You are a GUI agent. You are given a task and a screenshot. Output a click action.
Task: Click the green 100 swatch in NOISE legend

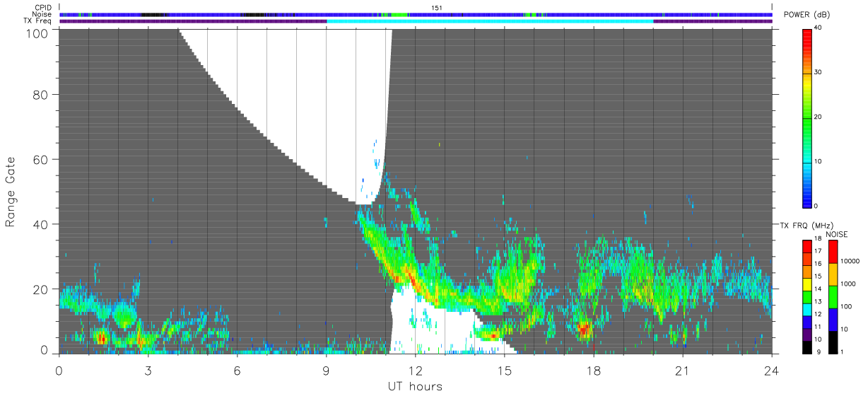(833, 297)
